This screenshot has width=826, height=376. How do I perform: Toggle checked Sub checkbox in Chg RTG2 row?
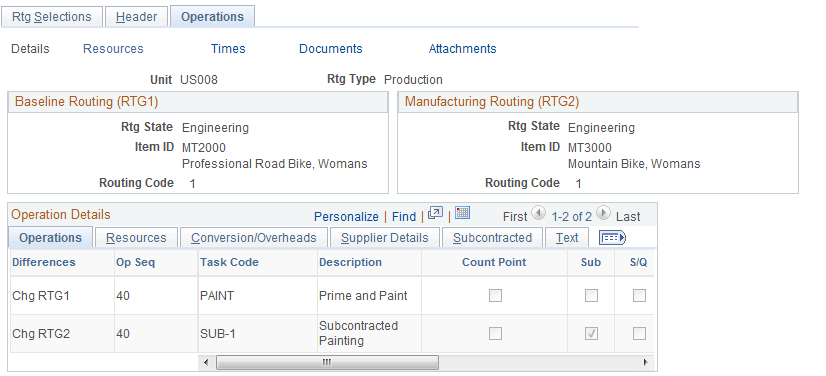592,334
